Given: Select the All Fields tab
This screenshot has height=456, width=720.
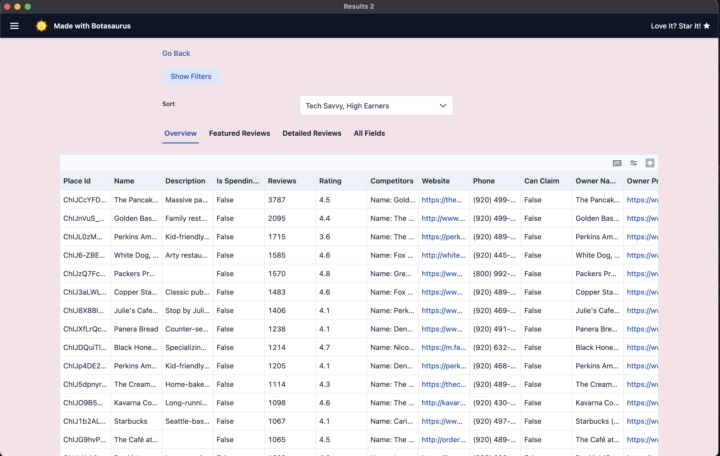Looking at the screenshot, I should click(x=369, y=133).
